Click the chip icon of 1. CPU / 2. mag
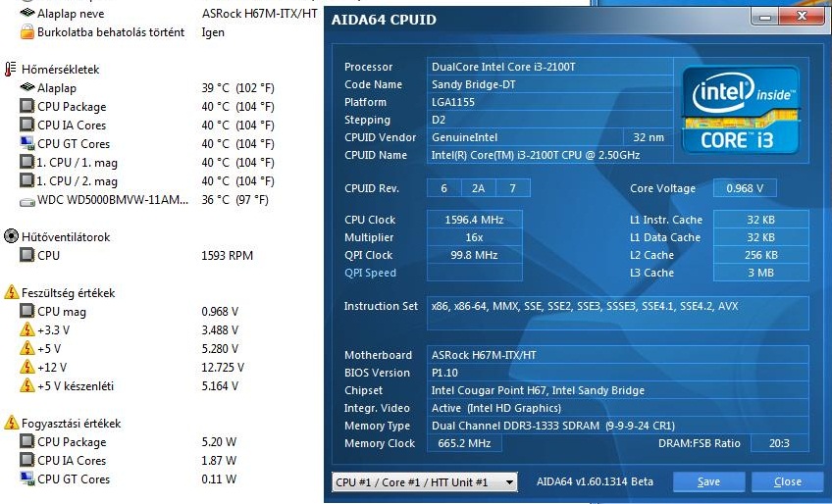 click(27, 180)
